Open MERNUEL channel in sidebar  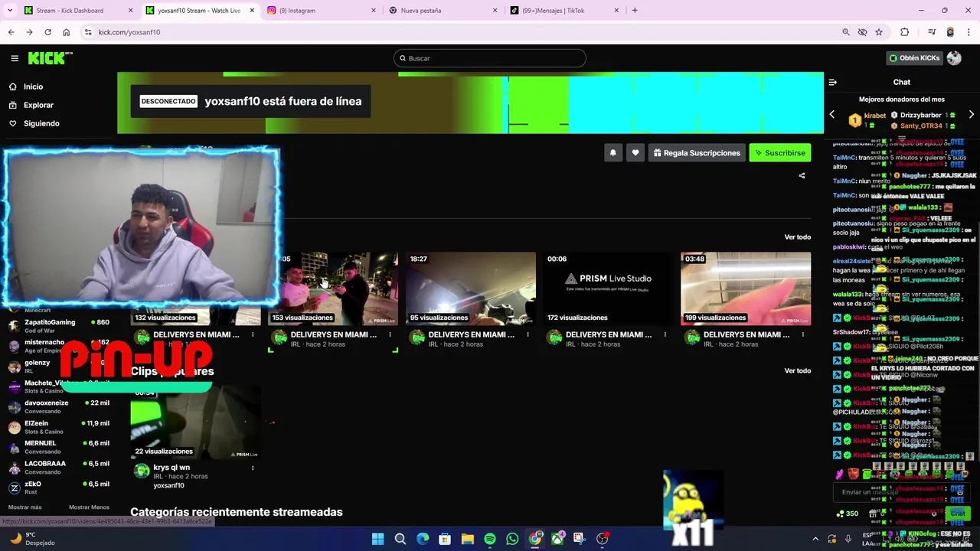click(x=58, y=447)
